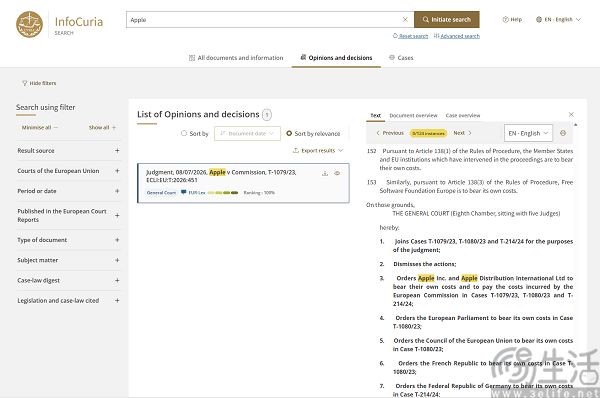This screenshot has height=398, width=600.
Task: Download the Apple v Commission judgment
Action: pyautogui.click(x=325, y=173)
